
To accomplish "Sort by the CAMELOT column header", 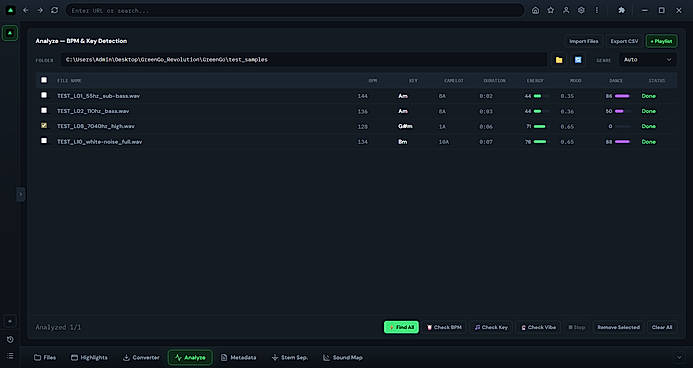I will tap(454, 80).
